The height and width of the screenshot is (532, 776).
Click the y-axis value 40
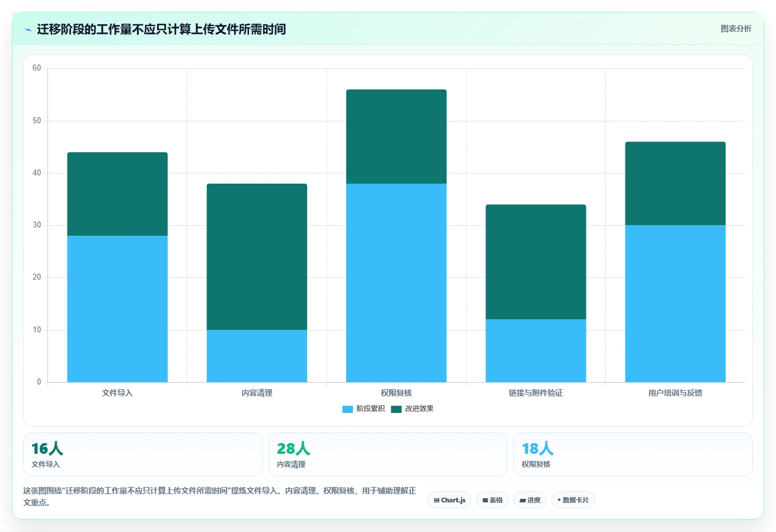coord(37,173)
